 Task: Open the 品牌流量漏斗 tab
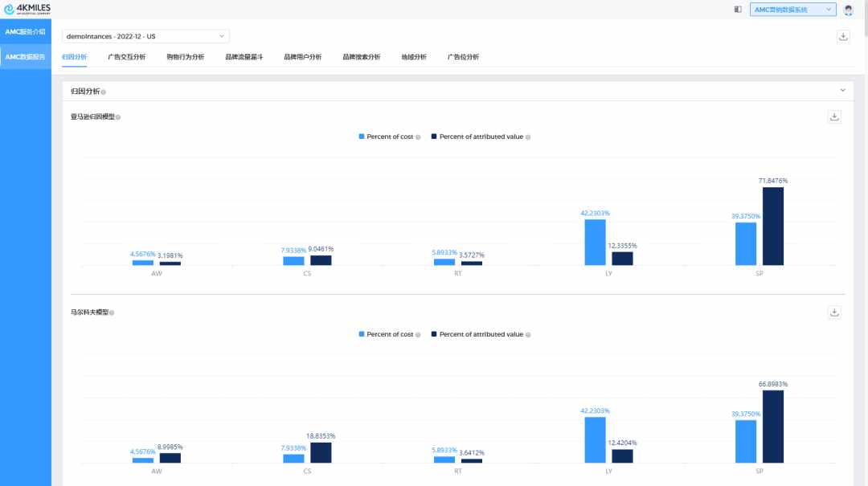click(244, 57)
